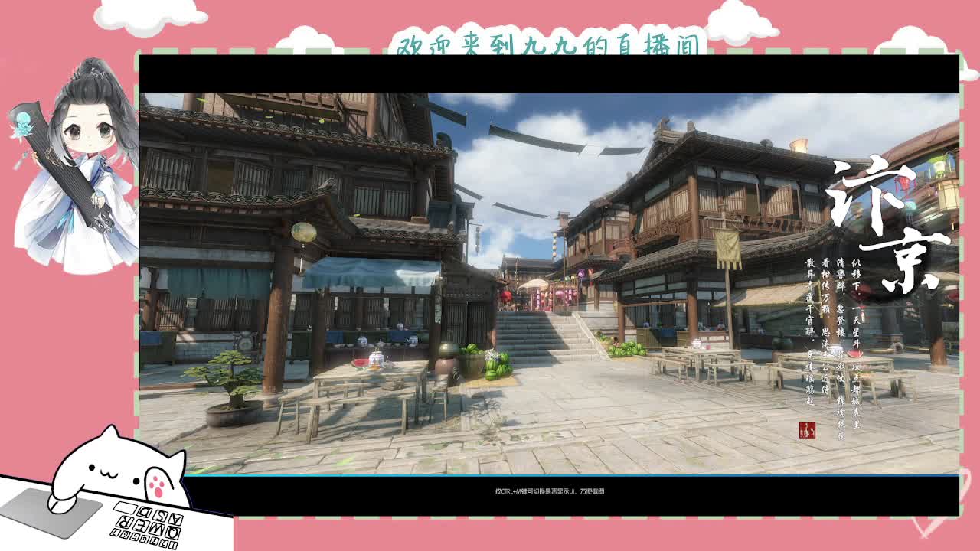
Task: Click the stream title 欢迎来到九九的直播间
Action: [x=548, y=44]
